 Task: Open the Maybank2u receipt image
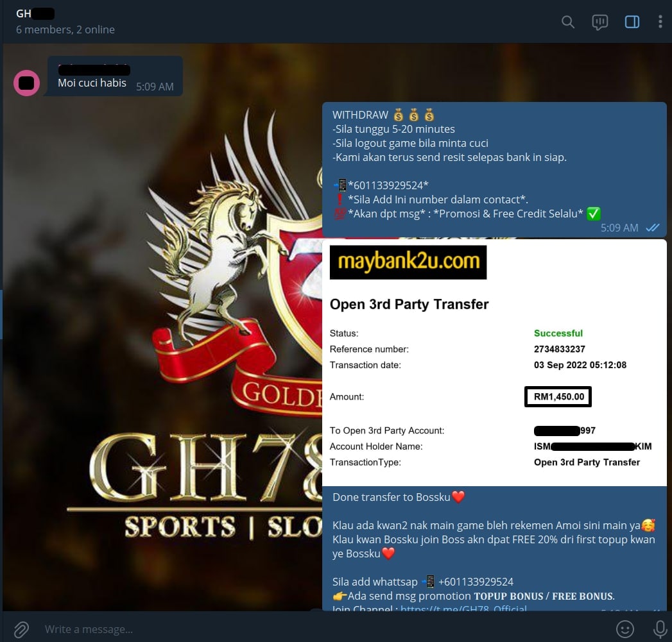(494, 362)
